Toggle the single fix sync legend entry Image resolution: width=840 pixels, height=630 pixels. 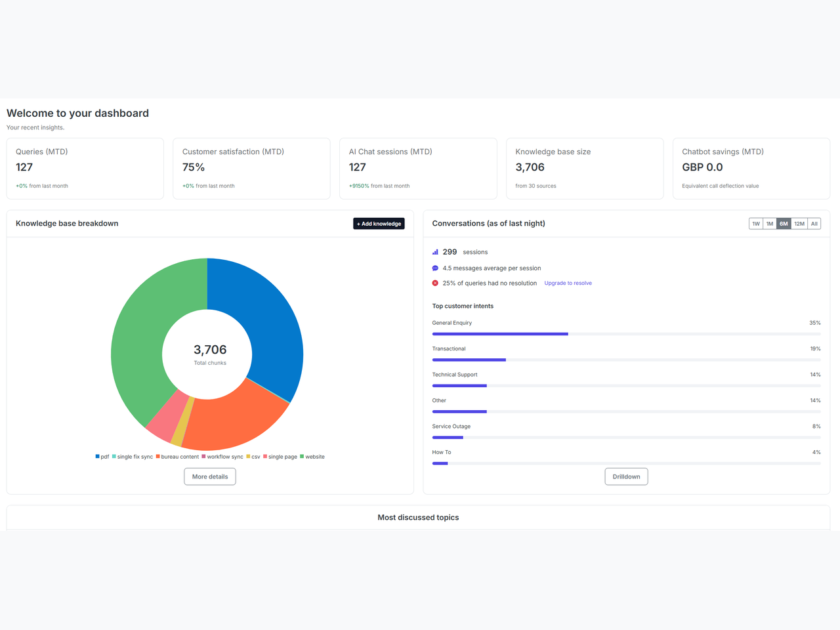(133, 457)
